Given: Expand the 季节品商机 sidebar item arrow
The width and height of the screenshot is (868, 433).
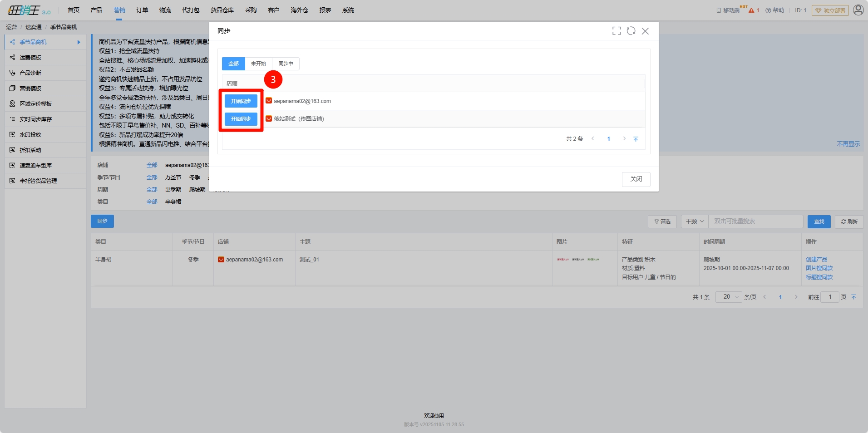Looking at the screenshot, I should pyautogui.click(x=79, y=42).
